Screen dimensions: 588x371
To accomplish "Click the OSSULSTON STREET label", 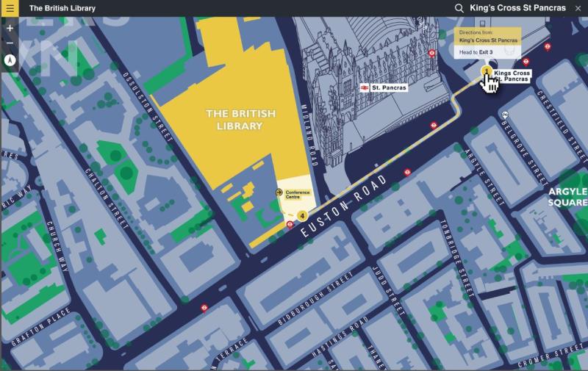I will (148, 107).
